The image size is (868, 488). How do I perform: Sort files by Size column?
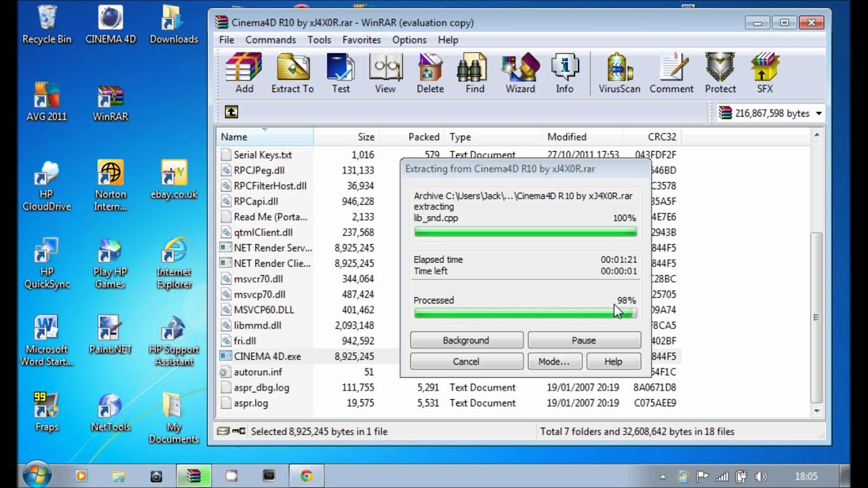(x=346, y=137)
